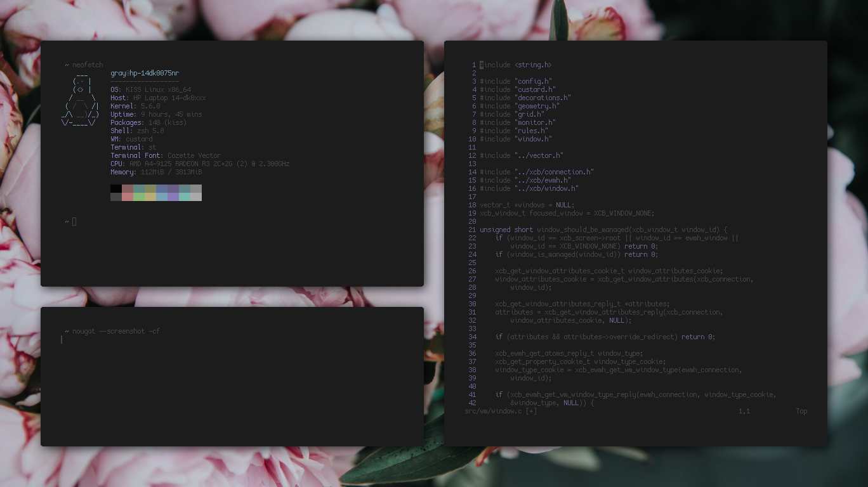
Task: Click the 'CPU: AMD A4-9125' line
Action: click(x=200, y=164)
